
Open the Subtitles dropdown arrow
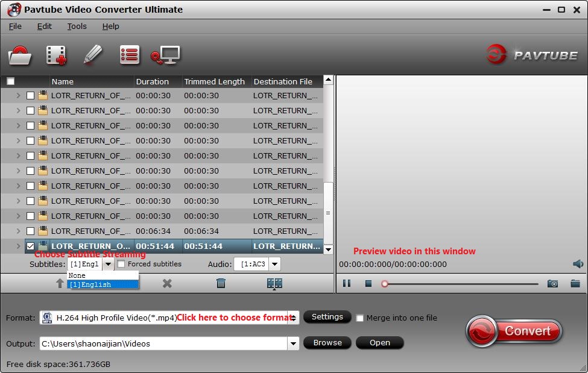[108, 265]
